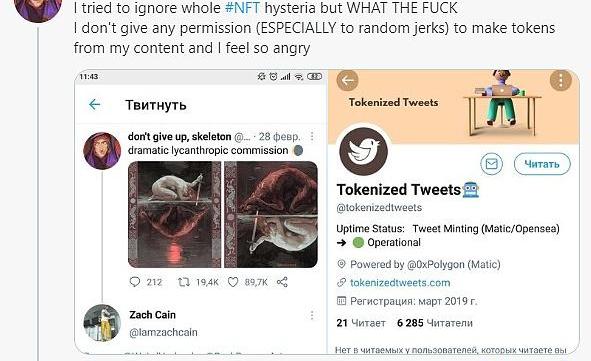Follow Tokenized Tweets with Читать button
591x361 pixels.
[x=542, y=164]
